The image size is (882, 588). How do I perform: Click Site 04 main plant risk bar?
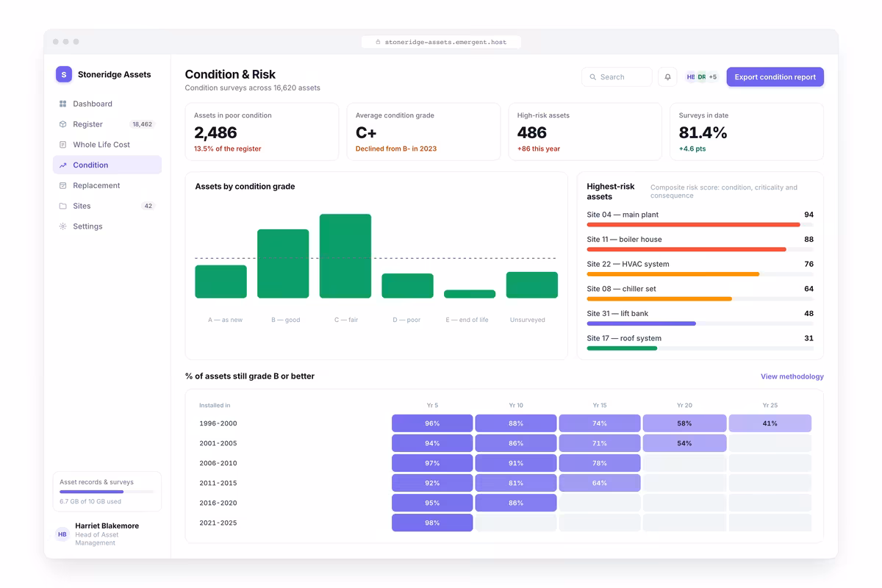700,225
